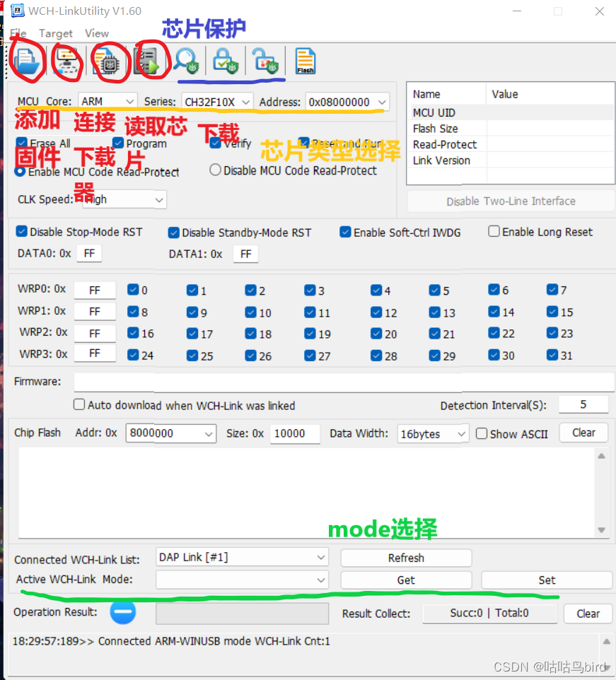The width and height of the screenshot is (616, 680).
Task: Open the Target menu
Action: 56,33
